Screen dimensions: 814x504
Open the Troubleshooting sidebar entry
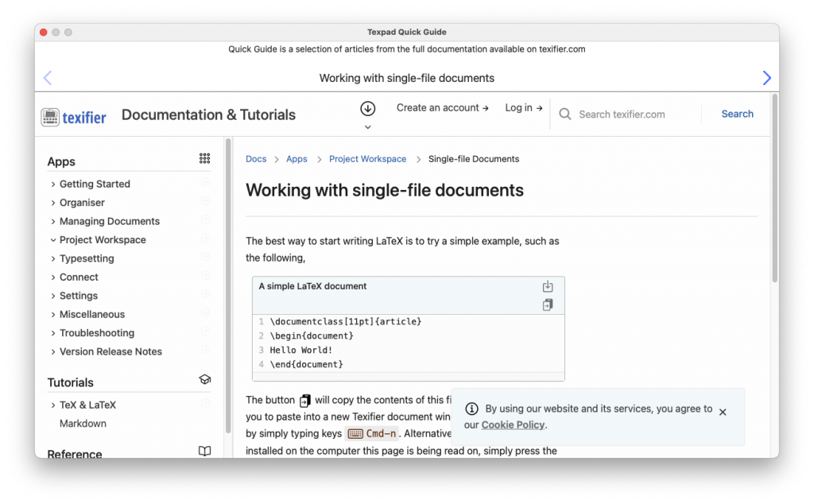(x=96, y=333)
